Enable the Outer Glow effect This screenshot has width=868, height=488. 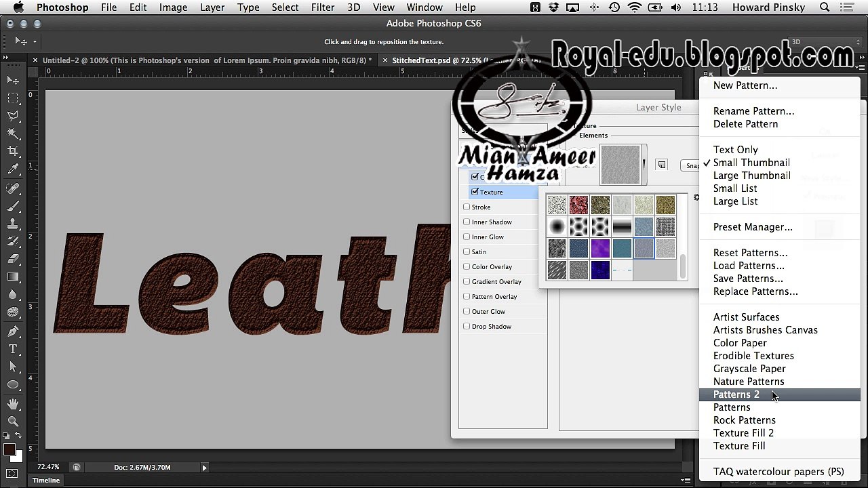(467, 311)
